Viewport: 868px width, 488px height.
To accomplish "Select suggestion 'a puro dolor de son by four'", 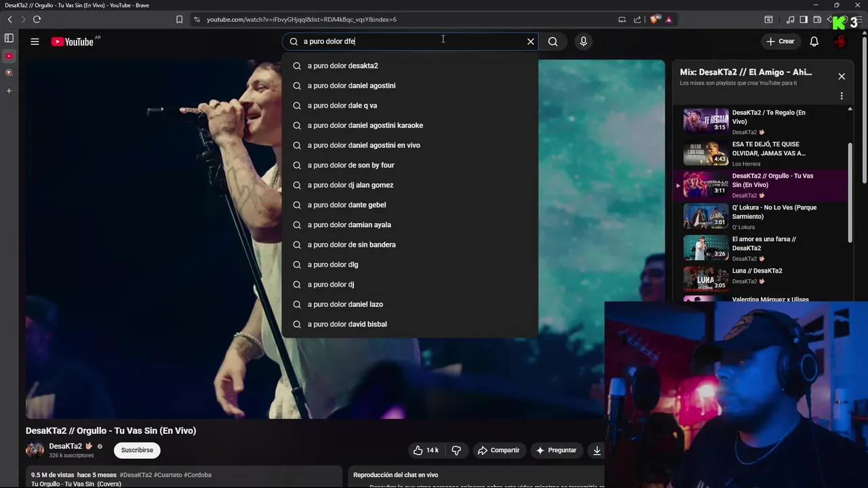I will [410, 165].
